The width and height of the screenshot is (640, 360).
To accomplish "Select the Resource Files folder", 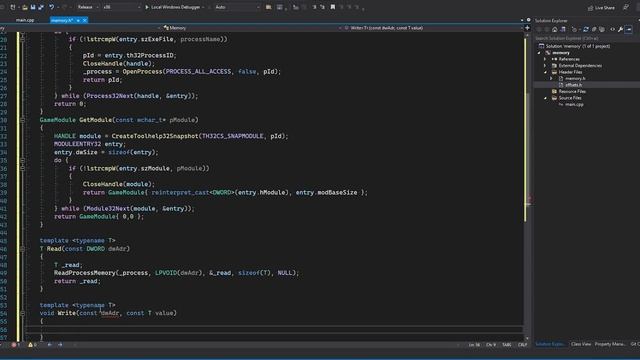I will (x=572, y=91).
